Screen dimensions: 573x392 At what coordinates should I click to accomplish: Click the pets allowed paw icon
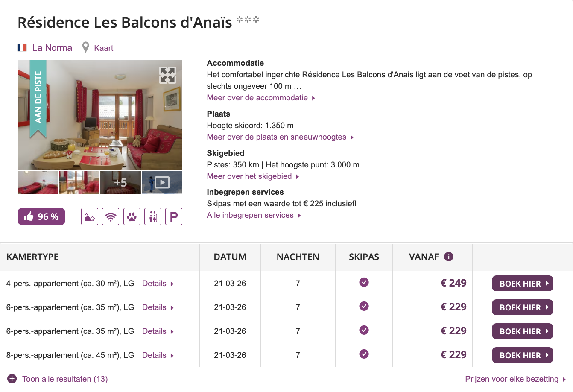[x=132, y=216]
